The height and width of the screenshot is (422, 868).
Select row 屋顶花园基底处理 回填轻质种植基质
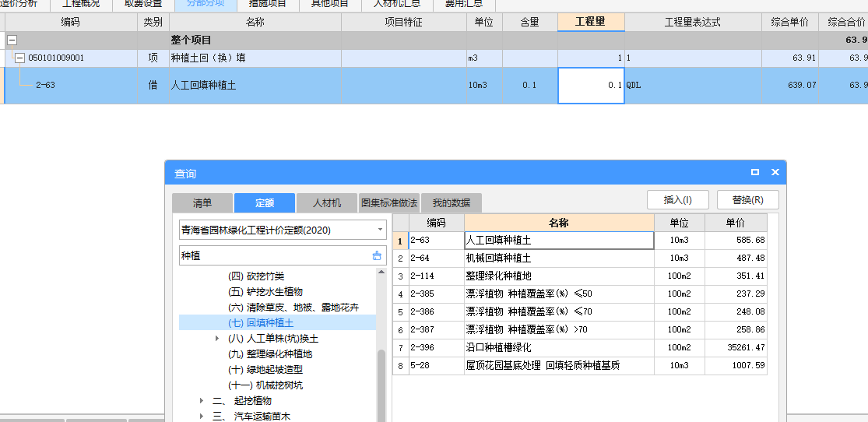coord(580,365)
